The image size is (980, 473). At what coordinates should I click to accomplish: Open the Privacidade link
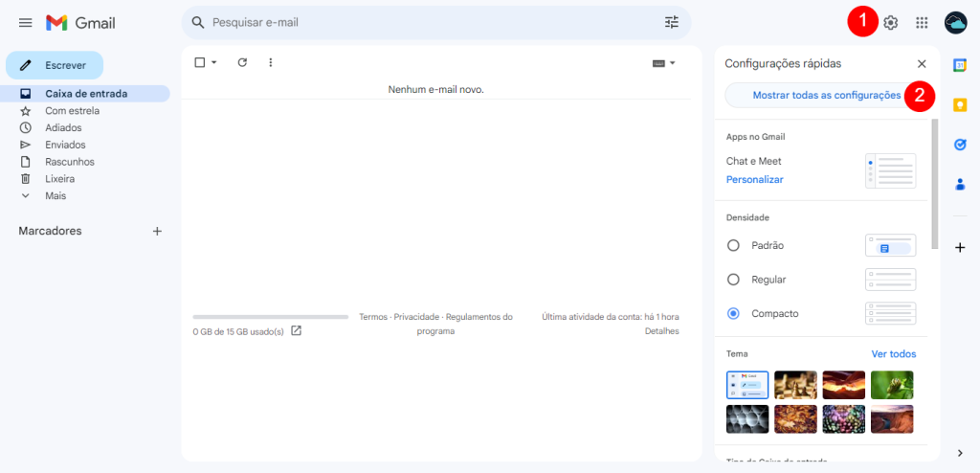click(416, 317)
